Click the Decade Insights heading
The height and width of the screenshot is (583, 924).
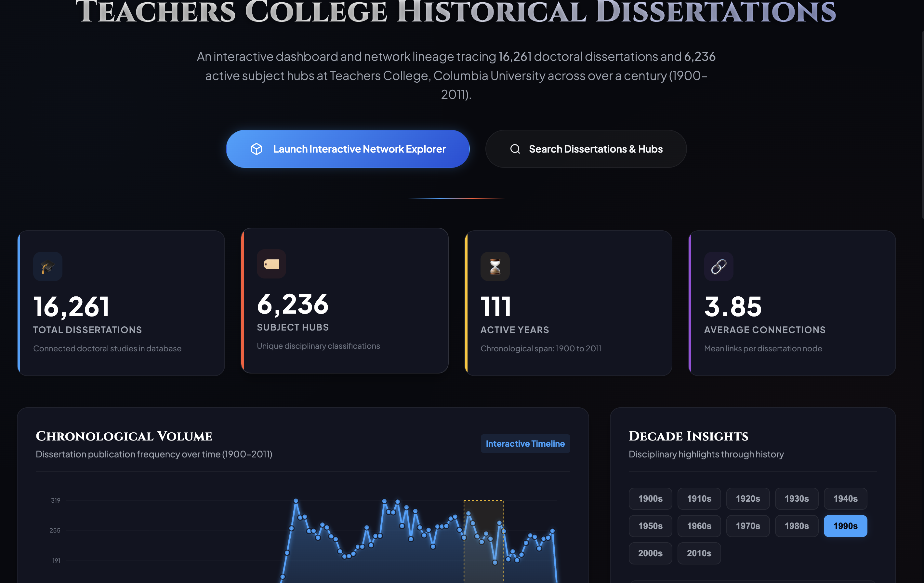[x=688, y=436]
